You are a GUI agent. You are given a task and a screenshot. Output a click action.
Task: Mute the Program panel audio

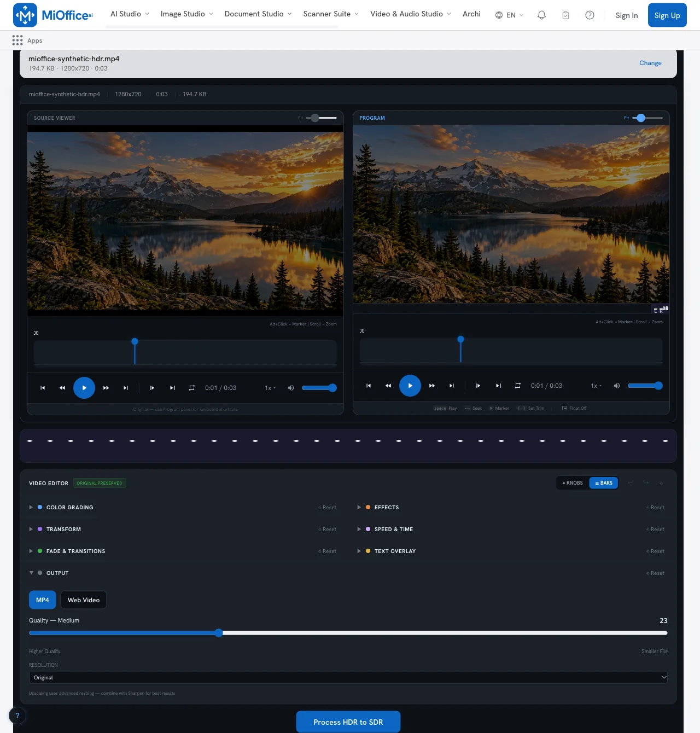point(617,386)
